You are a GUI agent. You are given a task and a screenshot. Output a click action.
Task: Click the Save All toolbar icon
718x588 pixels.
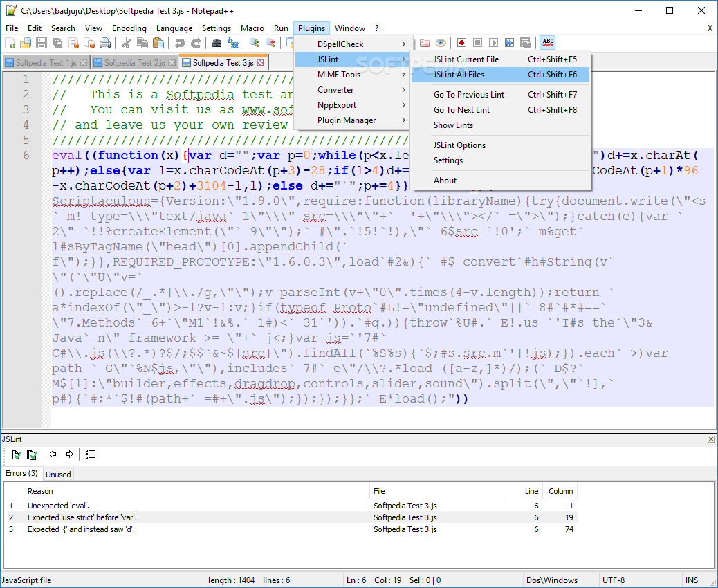coord(57,43)
